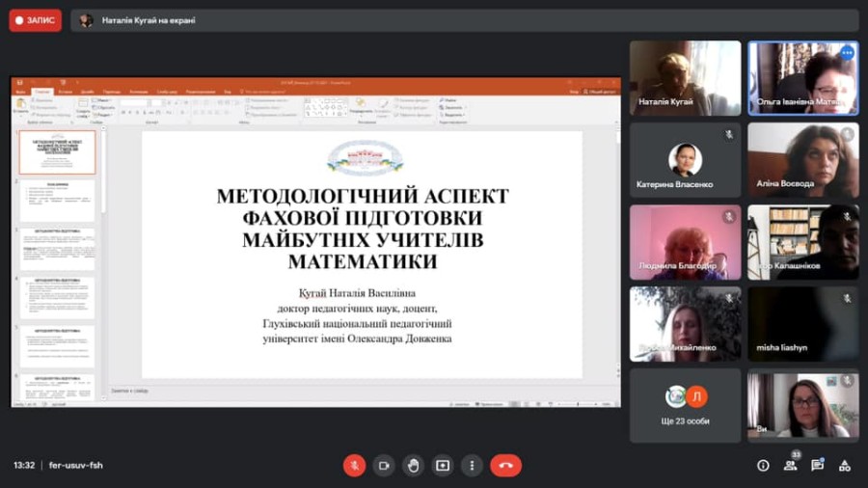The width and height of the screenshot is (868, 488).
Task: Select the Калашніков video tile with bookshelf
Action: pyautogui.click(x=803, y=242)
